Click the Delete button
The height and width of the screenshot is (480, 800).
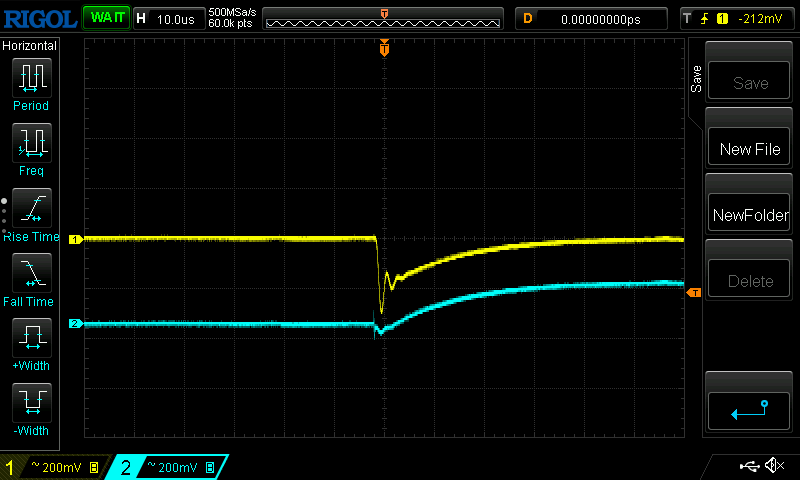tap(749, 278)
